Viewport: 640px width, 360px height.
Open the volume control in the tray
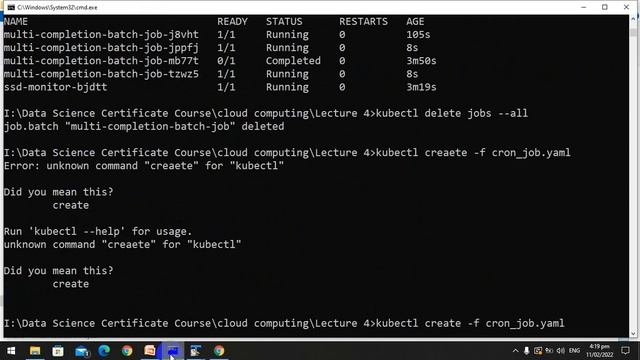pyautogui.click(x=560, y=351)
